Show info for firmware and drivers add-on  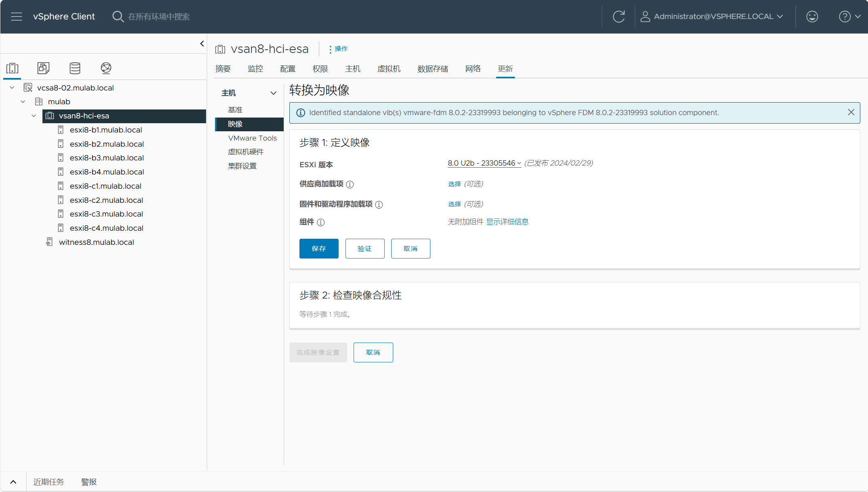[x=379, y=205]
